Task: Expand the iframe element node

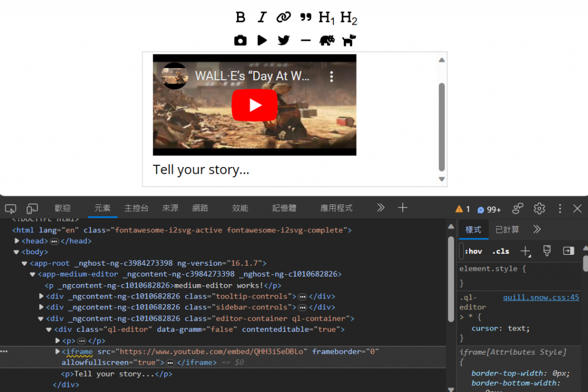Action: tap(57, 351)
